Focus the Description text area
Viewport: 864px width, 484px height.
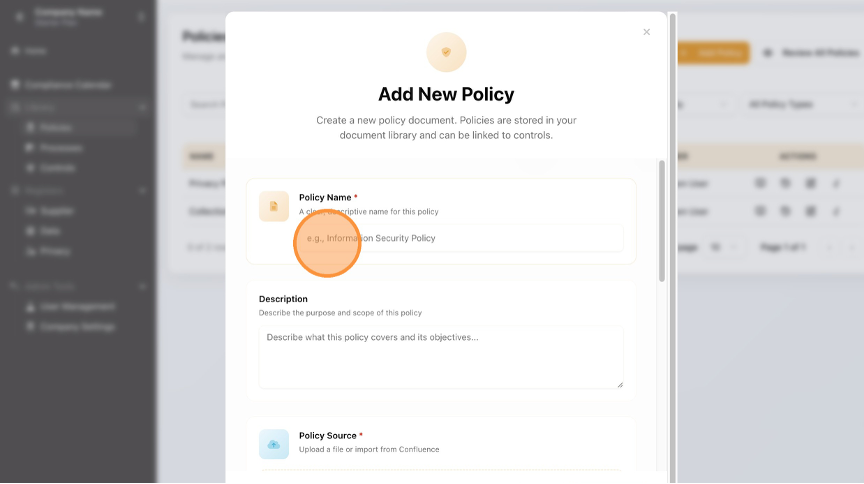coord(441,356)
